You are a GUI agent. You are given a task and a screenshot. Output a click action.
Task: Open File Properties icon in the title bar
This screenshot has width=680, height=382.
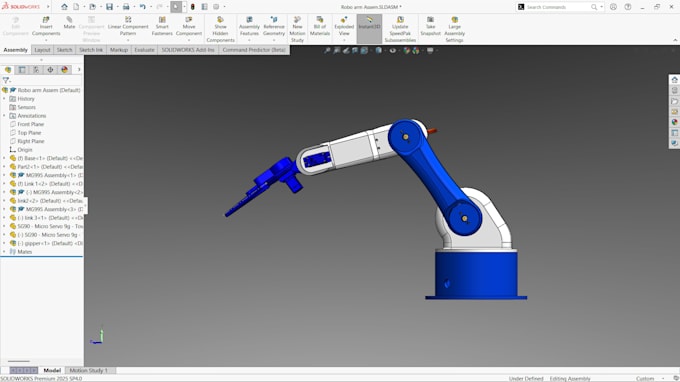tap(204, 7)
